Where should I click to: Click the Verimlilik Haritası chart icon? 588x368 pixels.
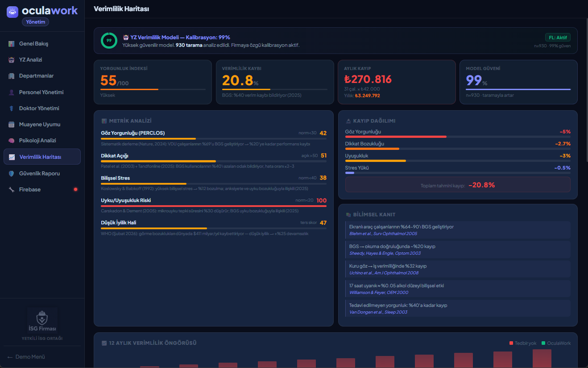pos(12,157)
